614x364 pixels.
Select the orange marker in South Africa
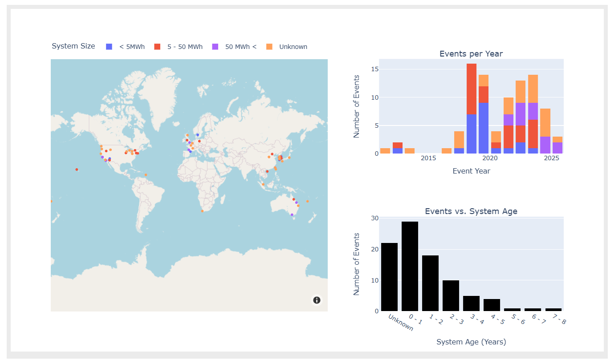tap(202, 211)
